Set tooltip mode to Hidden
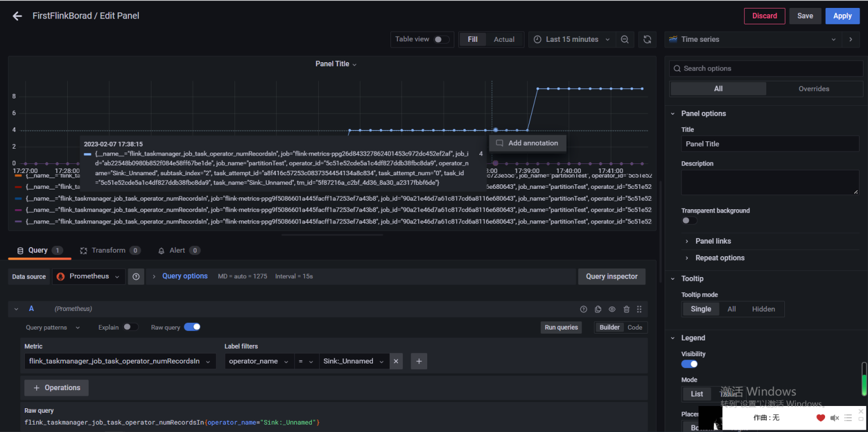 pos(763,309)
